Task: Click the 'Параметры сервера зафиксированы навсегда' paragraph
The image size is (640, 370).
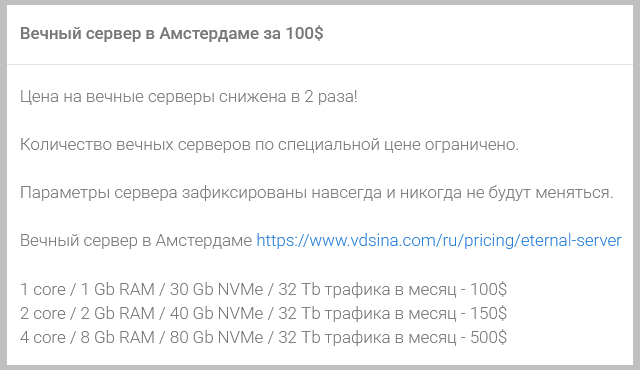Action: pos(317,193)
